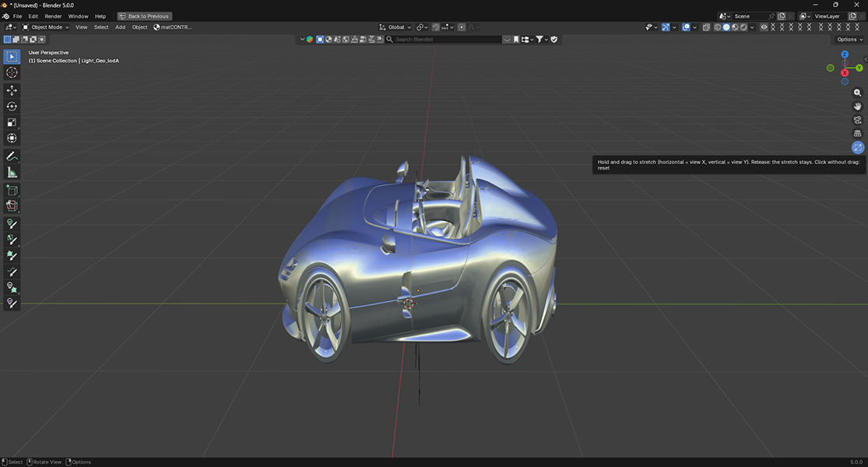Open the editor type dropdown

11,27
